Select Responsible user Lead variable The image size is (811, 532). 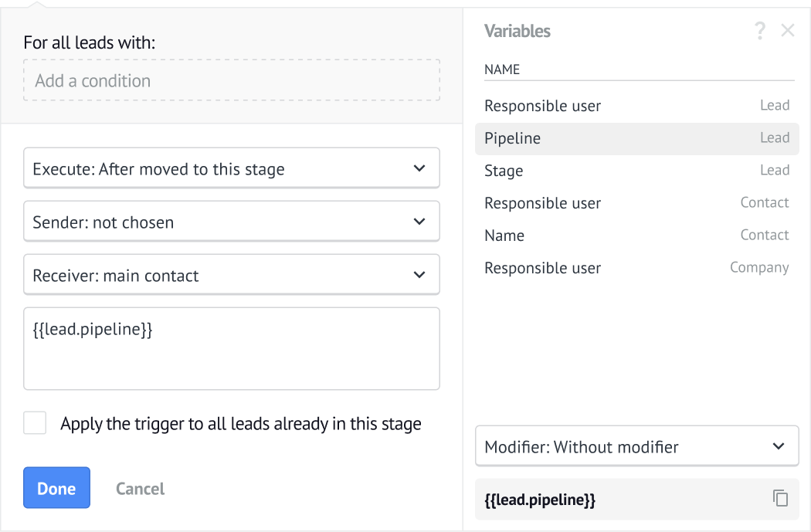click(x=636, y=106)
